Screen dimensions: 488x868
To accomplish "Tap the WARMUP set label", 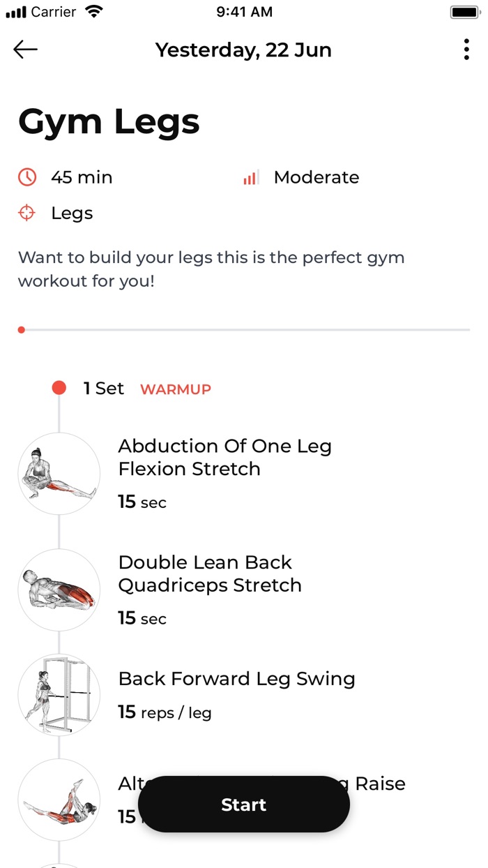I will point(176,389).
